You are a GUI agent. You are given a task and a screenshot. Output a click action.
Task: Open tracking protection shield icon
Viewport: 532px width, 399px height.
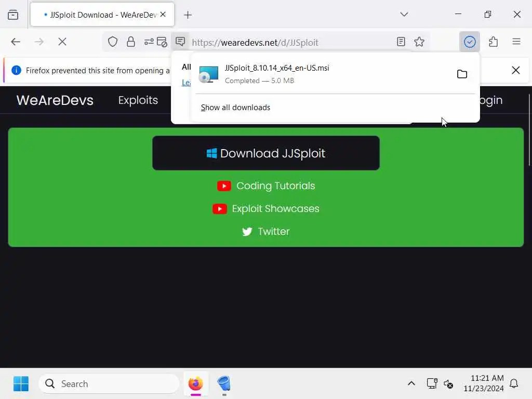coord(113,42)
